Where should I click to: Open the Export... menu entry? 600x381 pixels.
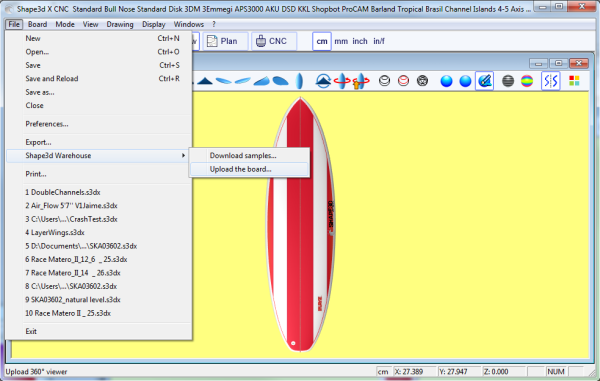coord(38,142)
